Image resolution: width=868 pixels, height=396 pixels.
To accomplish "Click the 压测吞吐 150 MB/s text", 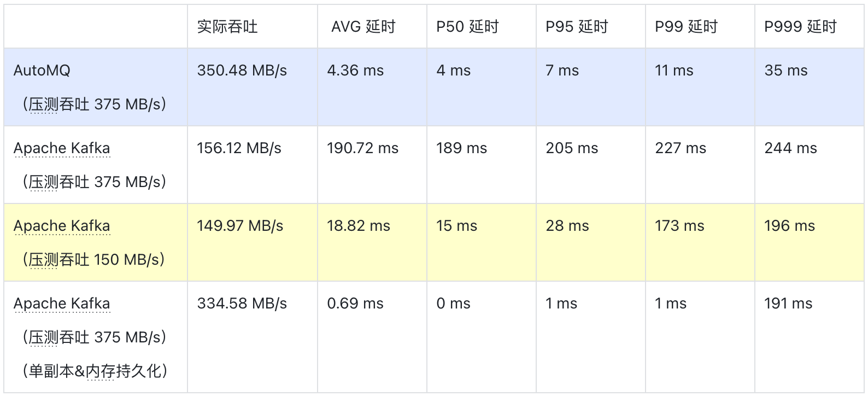I will tap(95, 260).
